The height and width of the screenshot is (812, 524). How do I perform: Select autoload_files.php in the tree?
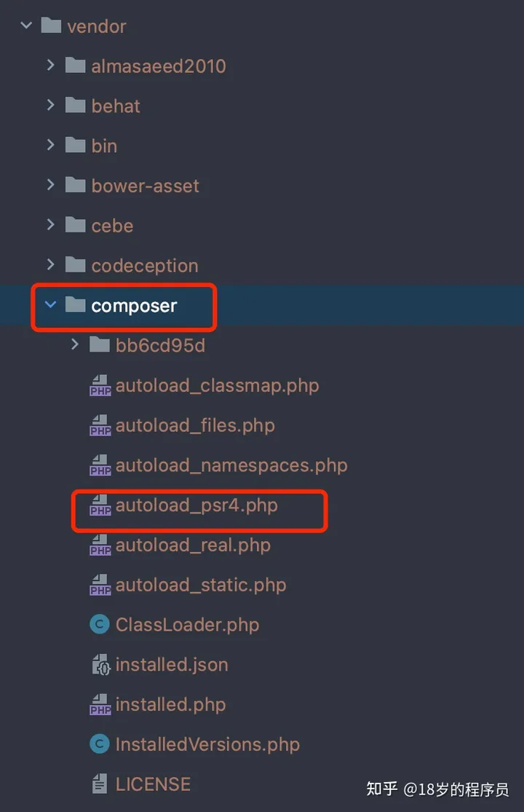pyautogui.click(x=195, y=426)
